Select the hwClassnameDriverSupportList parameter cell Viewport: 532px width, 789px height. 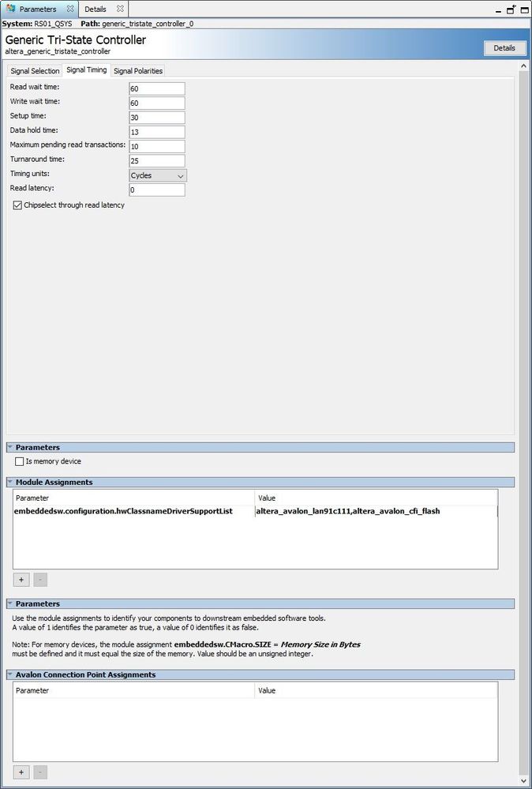[x=133, y=511]
